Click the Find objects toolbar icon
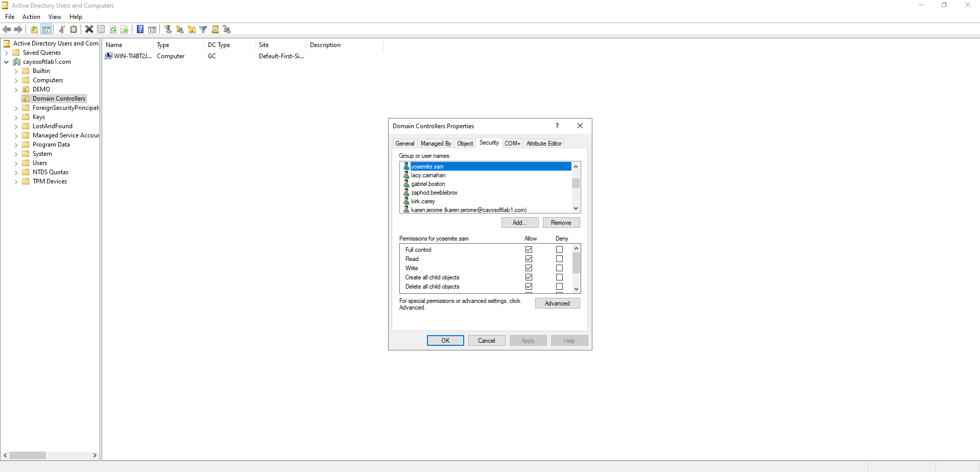 215,30
